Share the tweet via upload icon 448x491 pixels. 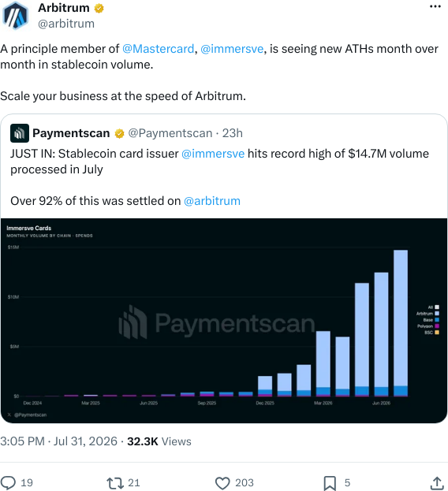tap(437, 483)
